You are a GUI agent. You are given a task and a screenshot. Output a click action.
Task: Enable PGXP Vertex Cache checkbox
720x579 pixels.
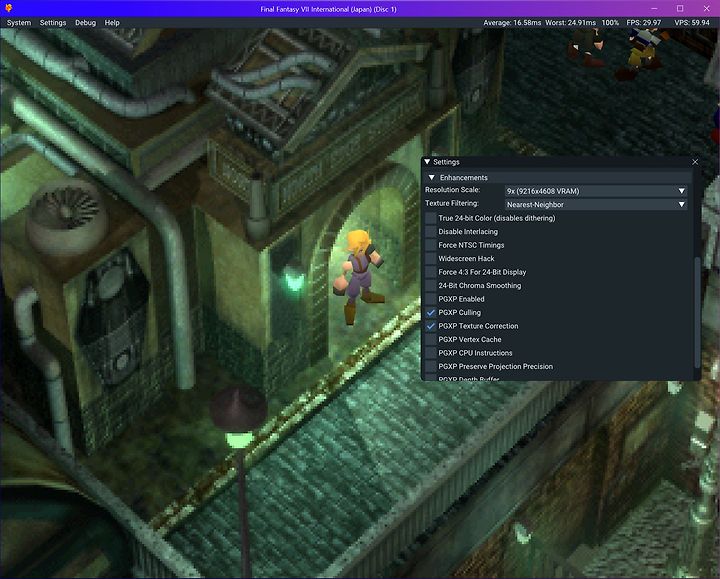pos(431,339)
